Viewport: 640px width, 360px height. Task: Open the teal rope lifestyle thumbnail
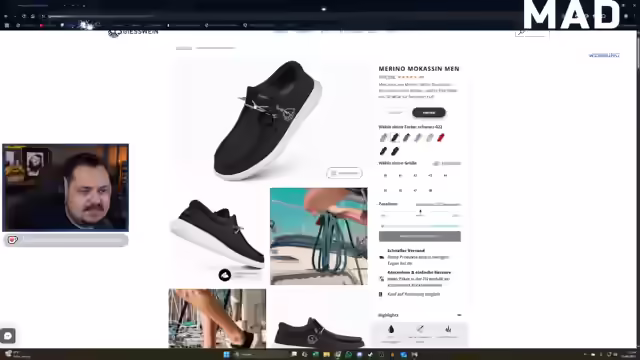(319, 236)
